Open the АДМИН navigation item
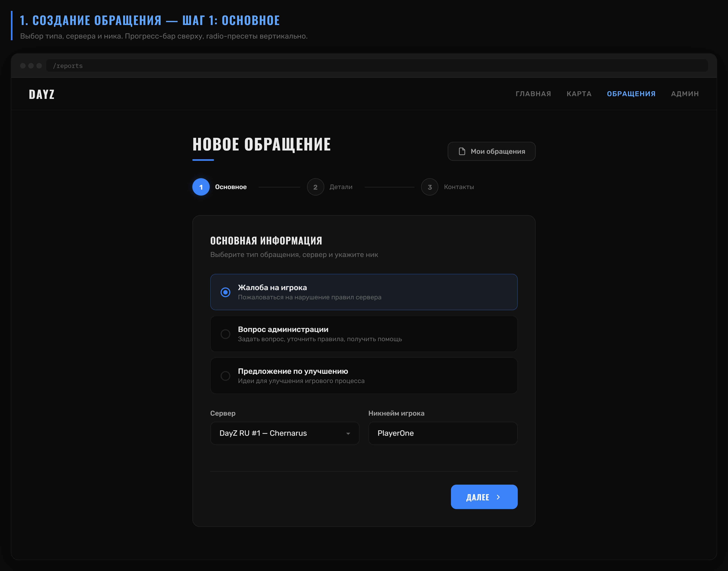 (685, 94)
